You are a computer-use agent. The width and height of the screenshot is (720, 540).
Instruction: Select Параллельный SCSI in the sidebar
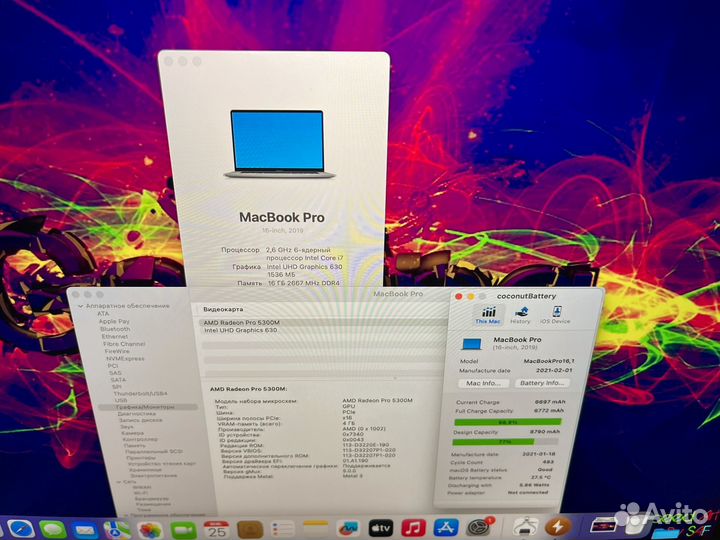pyautogui.click(x=154, y=451)
